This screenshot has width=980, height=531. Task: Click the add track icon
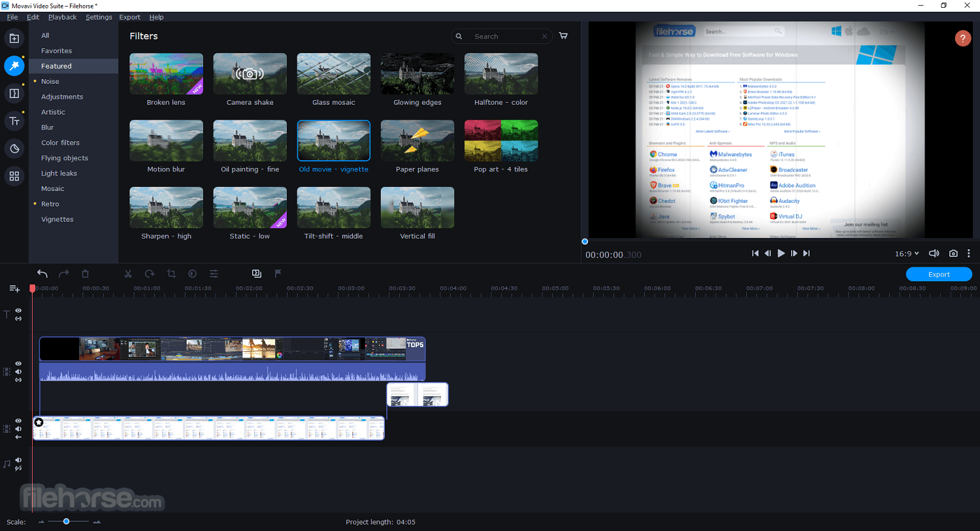(x=14, y=288)
